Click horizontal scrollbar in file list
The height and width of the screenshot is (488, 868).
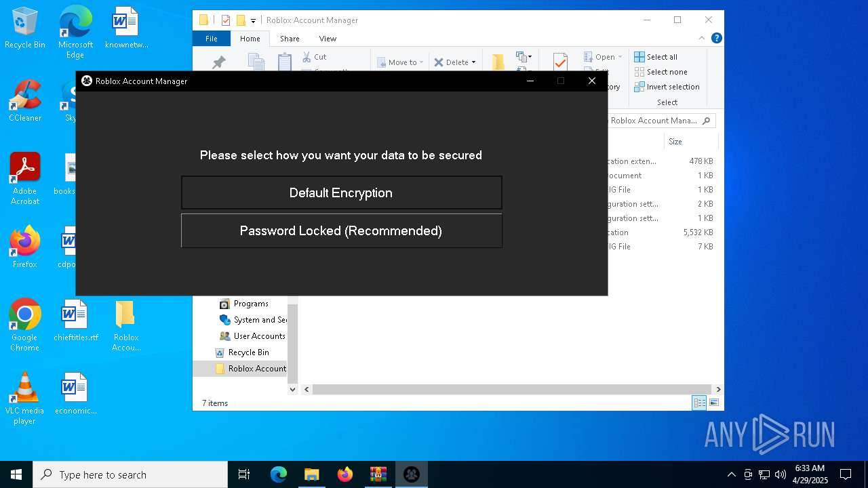[x=512, y=389]
